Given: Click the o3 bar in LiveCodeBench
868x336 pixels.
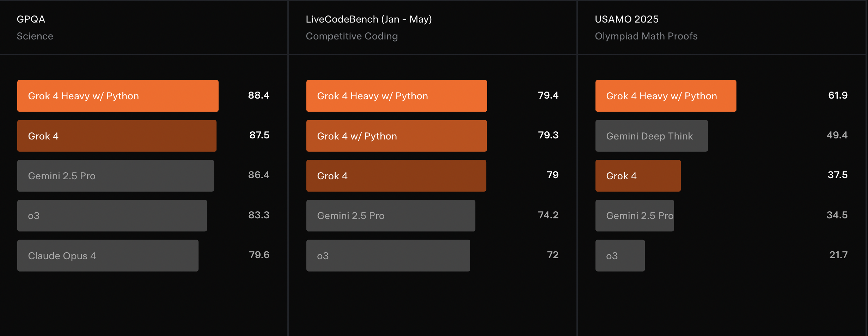Looking at the screenshot, I should 388,256.
